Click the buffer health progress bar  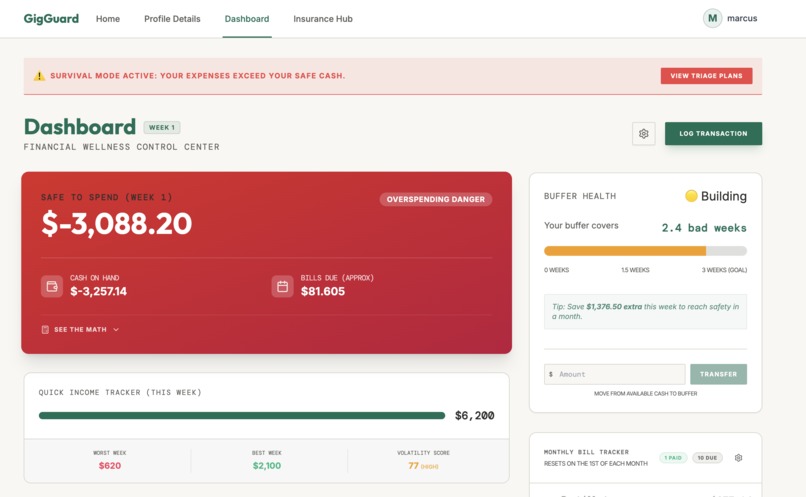click(645, 251)
